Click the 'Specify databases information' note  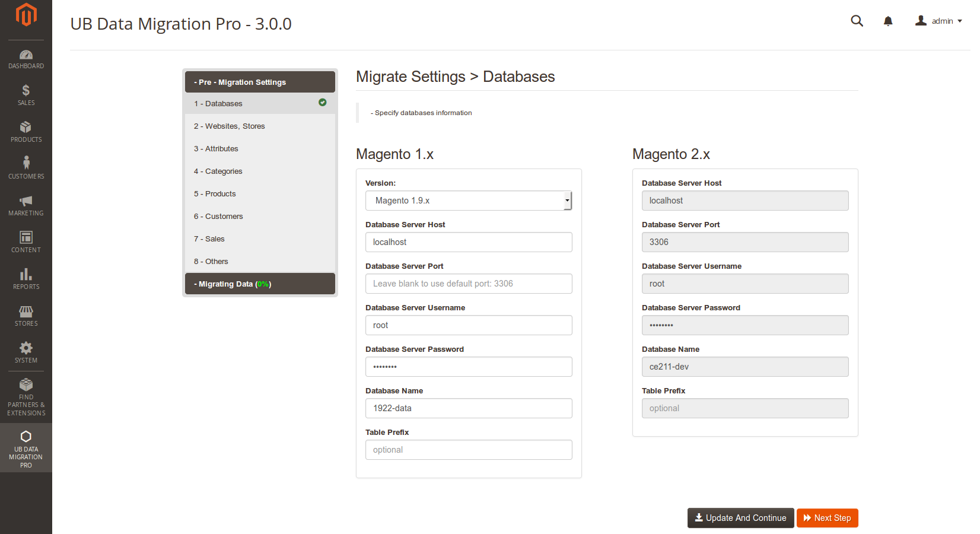[x=421, y=113]
